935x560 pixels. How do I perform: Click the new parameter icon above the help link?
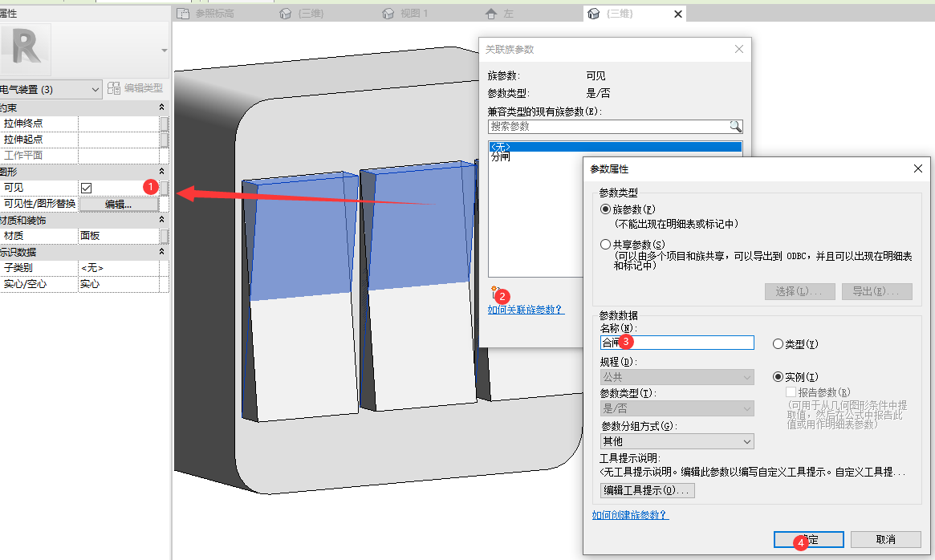[494, 291]
